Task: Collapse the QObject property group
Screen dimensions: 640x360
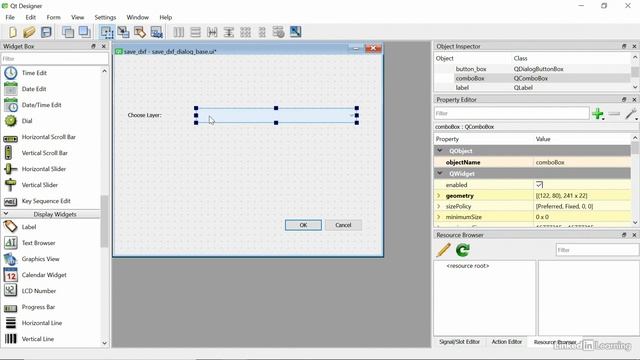Action: coord(440,151)
